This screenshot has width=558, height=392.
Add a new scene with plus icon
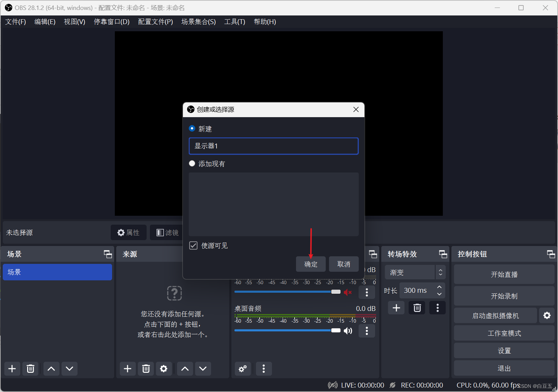point(12,369)
